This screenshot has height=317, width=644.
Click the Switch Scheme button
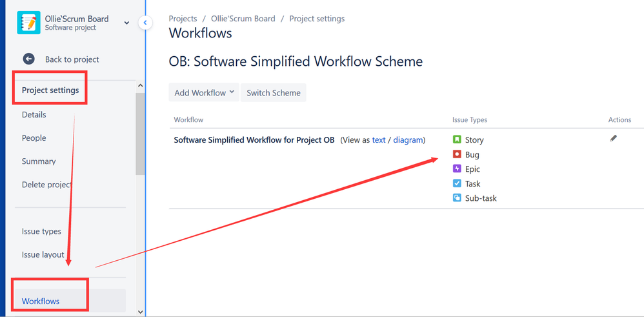(x=274, y=92)
